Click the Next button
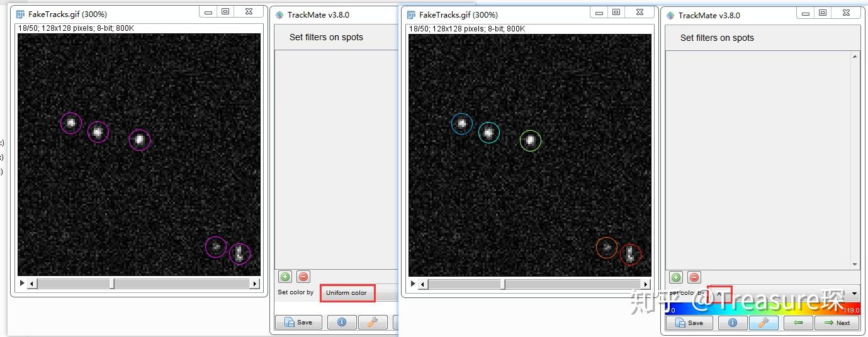The width and height of the screenshot is (868, 337). (x=837, y=323)
